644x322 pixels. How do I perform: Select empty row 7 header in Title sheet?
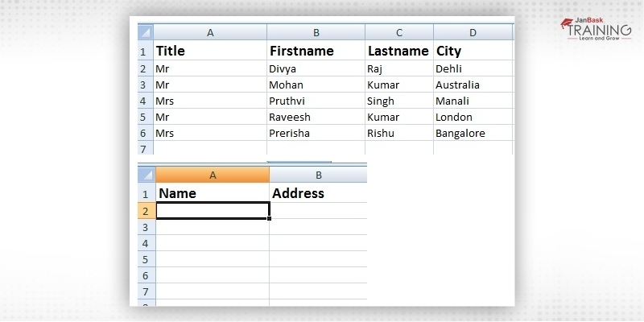[x=146, y=148]
